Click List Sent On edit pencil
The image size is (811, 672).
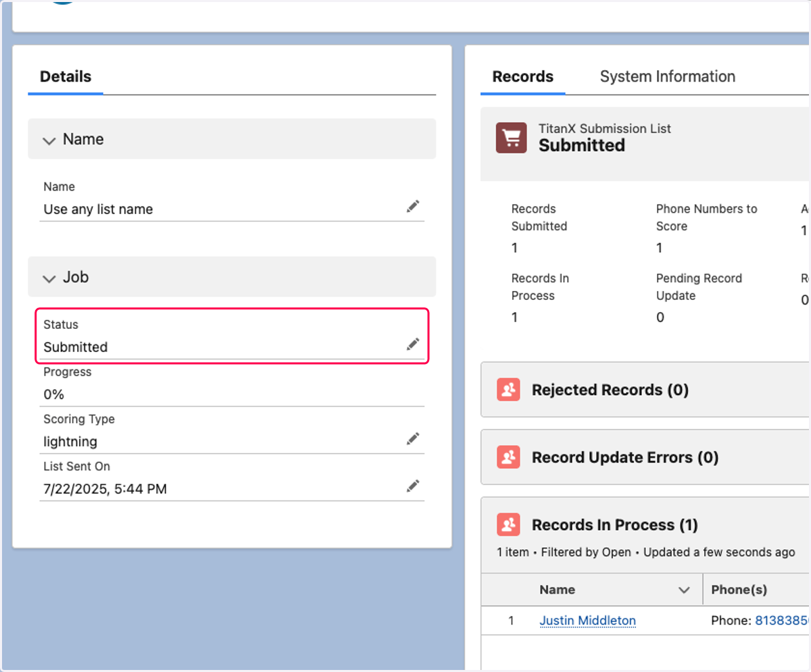point(413,486)
